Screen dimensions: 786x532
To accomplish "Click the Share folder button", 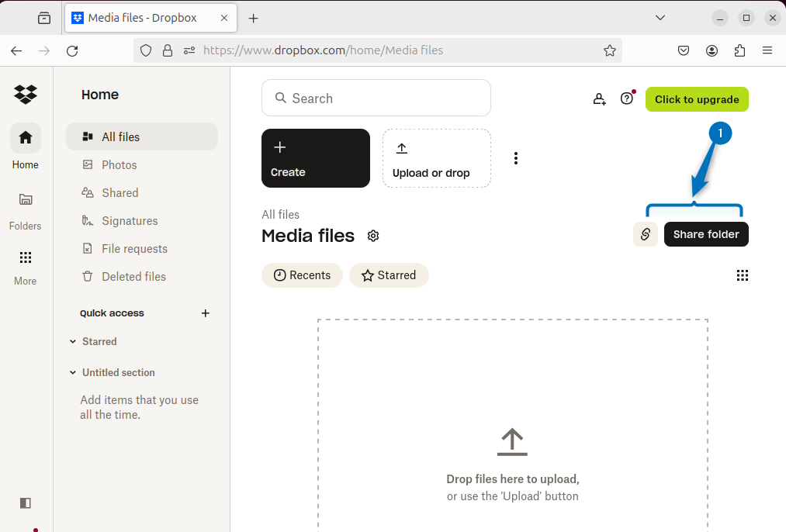I will [706, 234].
